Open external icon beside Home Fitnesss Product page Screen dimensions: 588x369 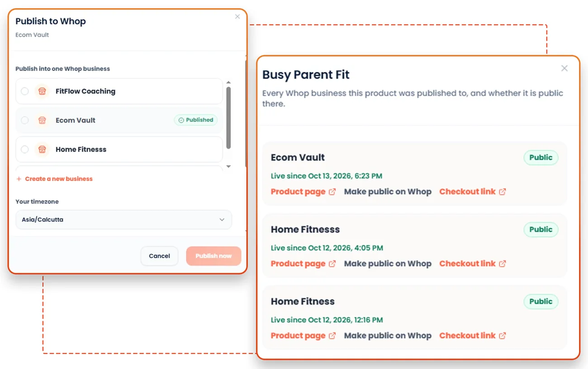coord(332,264)
